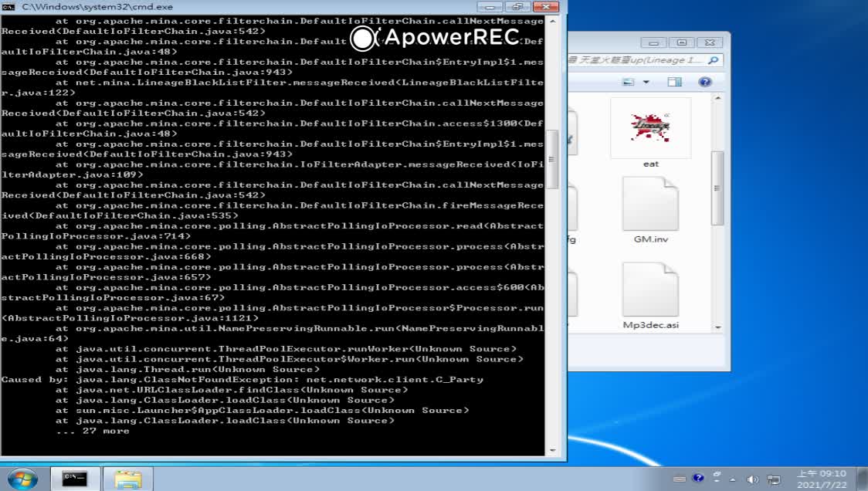Close the cmd.exe window
The width and height of the screenshot is (868, 491).
click(x=547, y=7)
